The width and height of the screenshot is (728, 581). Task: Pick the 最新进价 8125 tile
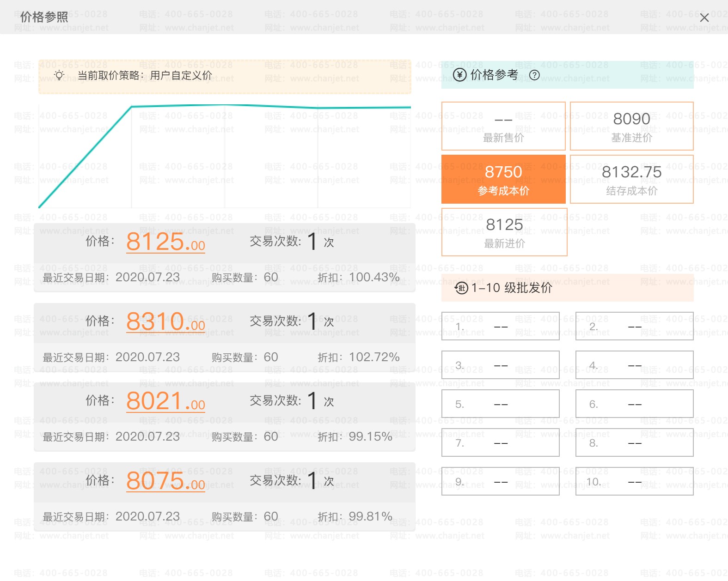point(504,232)
